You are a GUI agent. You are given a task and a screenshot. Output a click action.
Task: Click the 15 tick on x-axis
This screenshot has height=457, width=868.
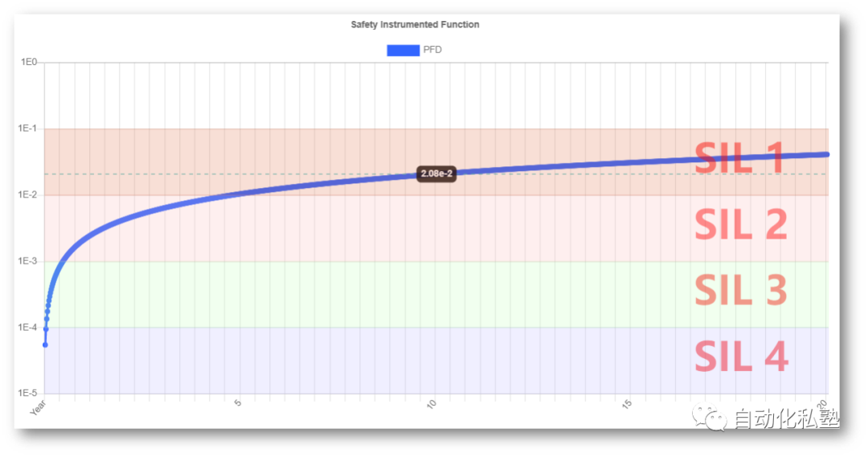click(627, 405)
